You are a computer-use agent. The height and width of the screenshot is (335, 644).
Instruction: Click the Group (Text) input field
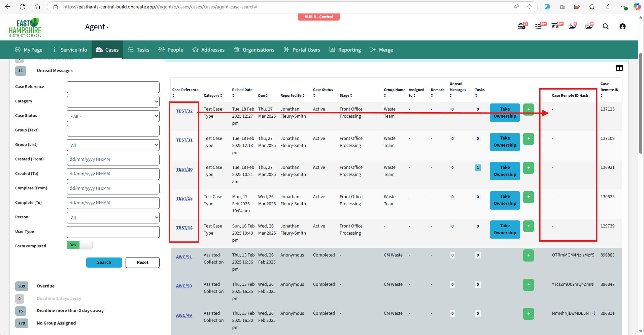point(113,130)
